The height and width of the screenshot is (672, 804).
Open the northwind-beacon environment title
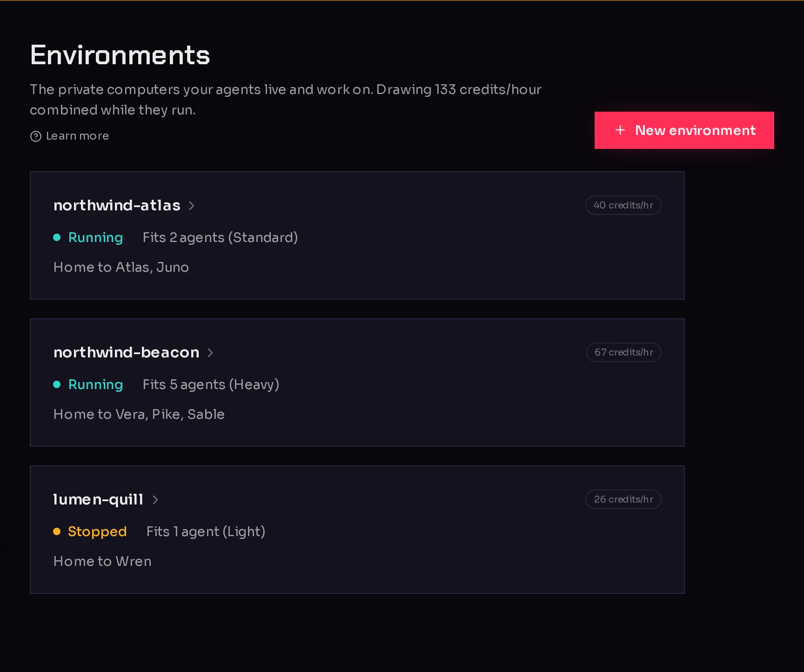pos(126,352)
